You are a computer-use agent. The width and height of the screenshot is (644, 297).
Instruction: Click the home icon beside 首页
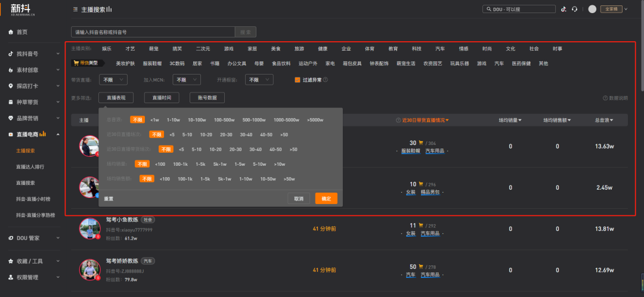tap(11, 32)
